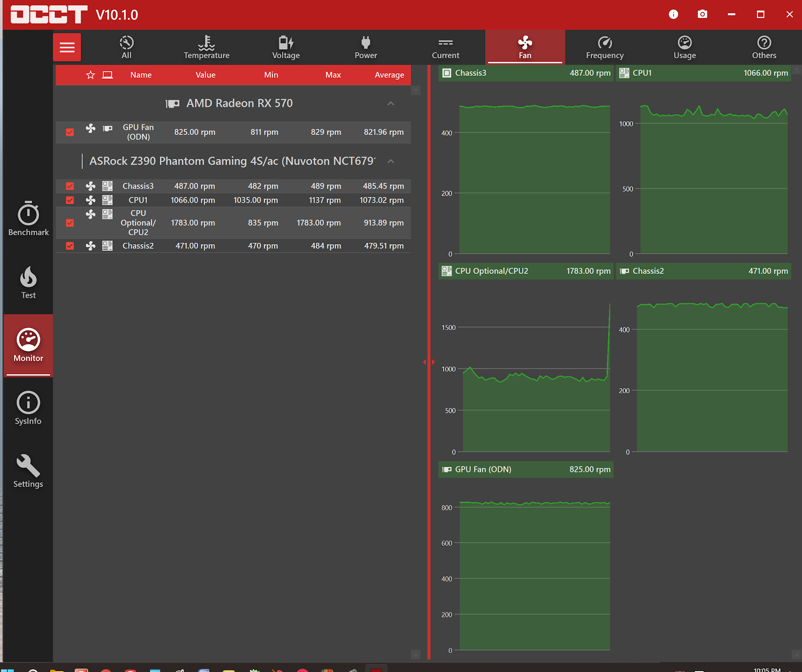Click the icon in CPU Optional/CPU2 graph header
Screen dimensions: 802x672
tap(447, 271)
